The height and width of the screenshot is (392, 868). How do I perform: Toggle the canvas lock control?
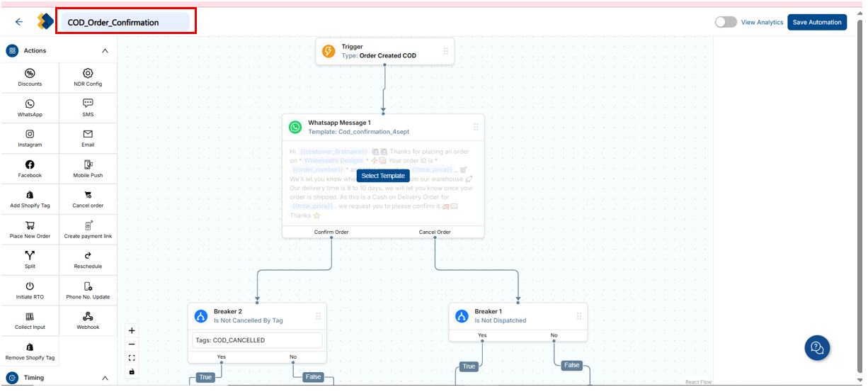coord(132,371)
